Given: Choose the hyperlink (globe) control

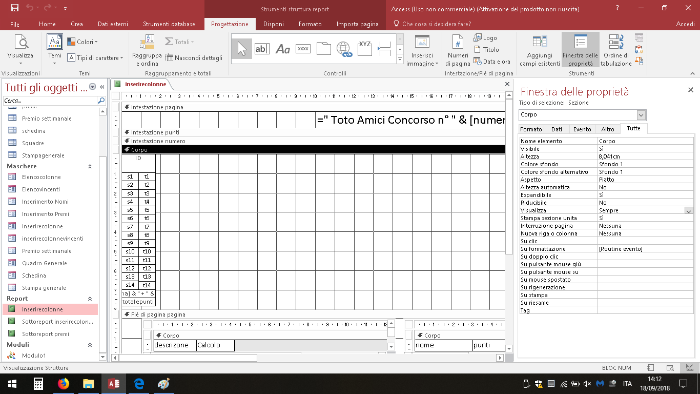Looking at the screenshot, I should click(344, 49).
